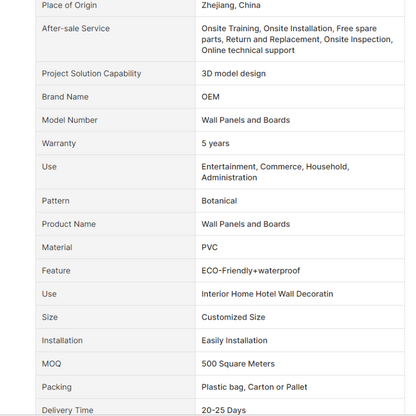Select the Plastic bag, Carton or Pallet text

click(x=254, y=387)
